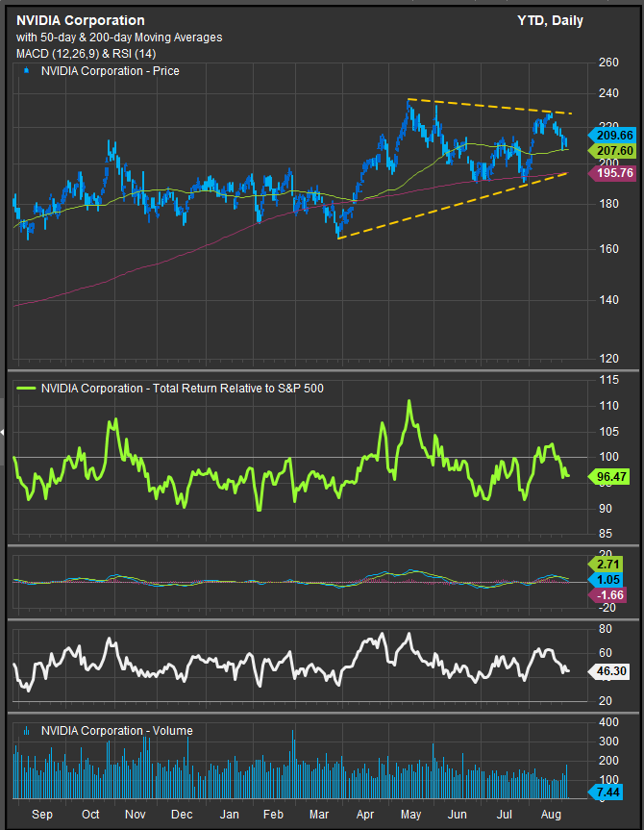Click the 160 price axis value
Screen dimensions: 644x830
[x=608, y=249]
